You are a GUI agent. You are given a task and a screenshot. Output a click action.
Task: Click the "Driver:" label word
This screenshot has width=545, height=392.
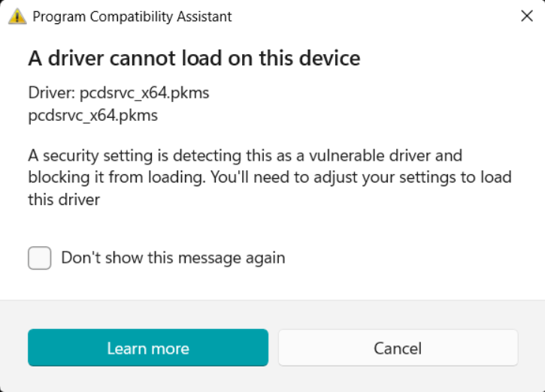tap(52, 94)
